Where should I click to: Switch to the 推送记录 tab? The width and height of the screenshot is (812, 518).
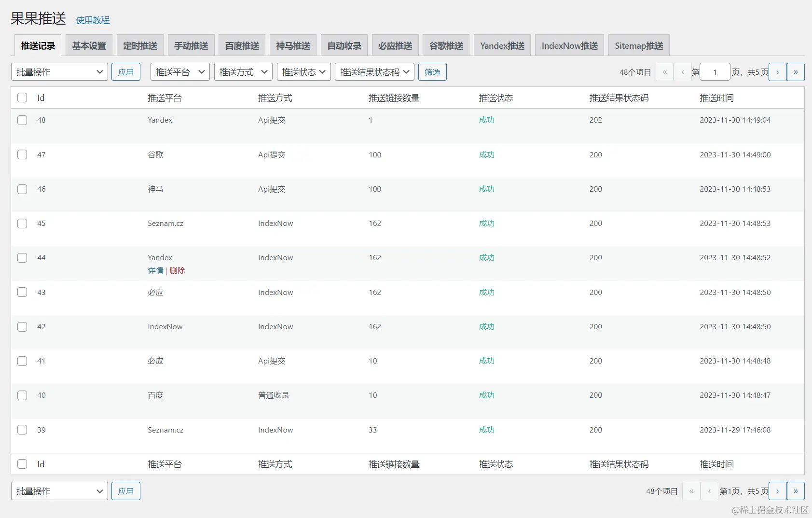pos(38,45)
